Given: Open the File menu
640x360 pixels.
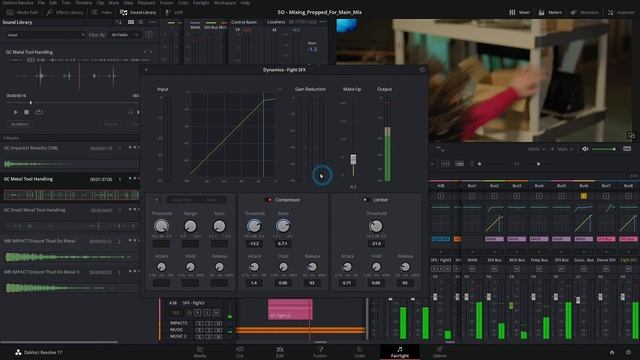Looking at the screenshot, I should pyautogui.click(x=41, y=2).
